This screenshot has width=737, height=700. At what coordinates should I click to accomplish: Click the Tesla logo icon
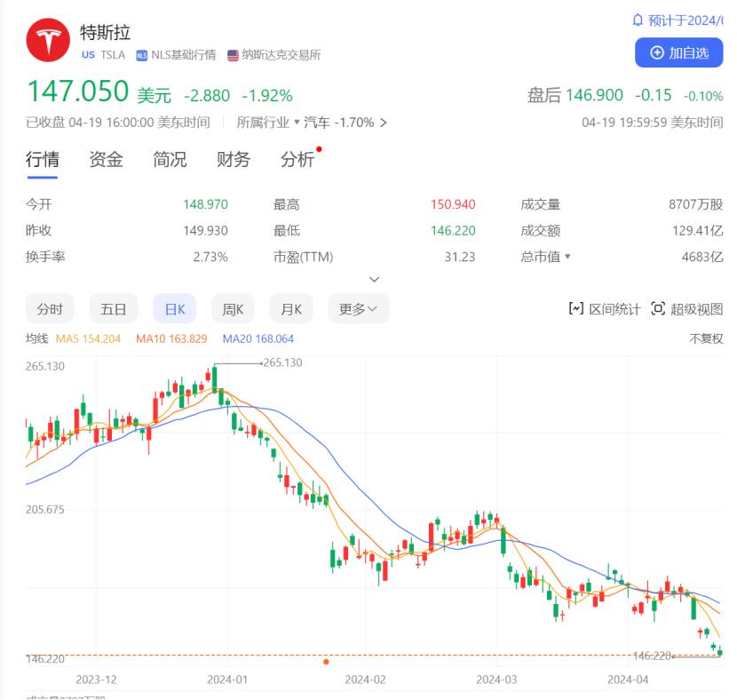coord(49,39)
